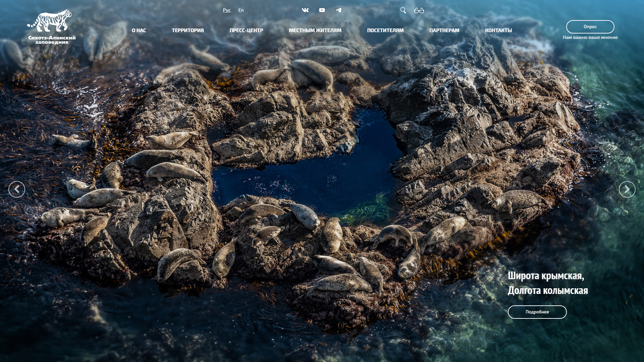
Task: Open the КОНТАКТЫ page
Action: point(498,31)
